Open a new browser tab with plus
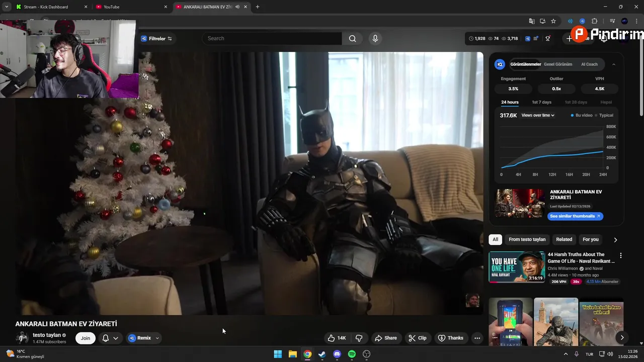The height and width of the screenshot is (362, 644). pyautogui.click(x=258, y=7)
